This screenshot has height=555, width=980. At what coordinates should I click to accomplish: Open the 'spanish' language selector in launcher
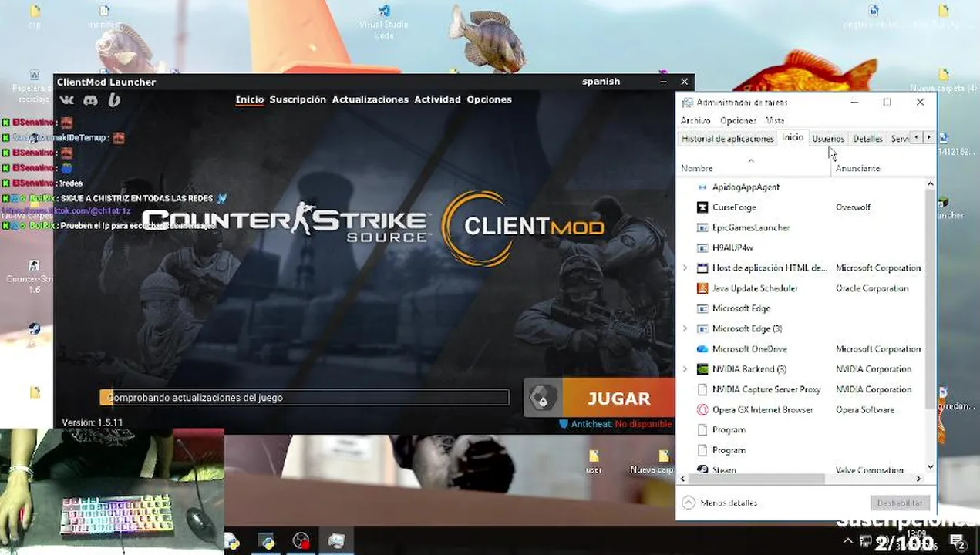tap(601, 82)
